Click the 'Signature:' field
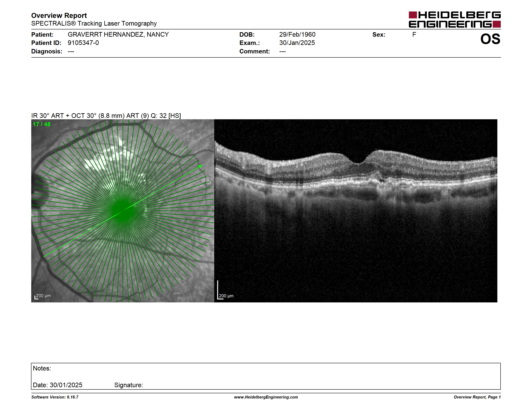The width and height of the screenshot is (532, 411). 129,385
